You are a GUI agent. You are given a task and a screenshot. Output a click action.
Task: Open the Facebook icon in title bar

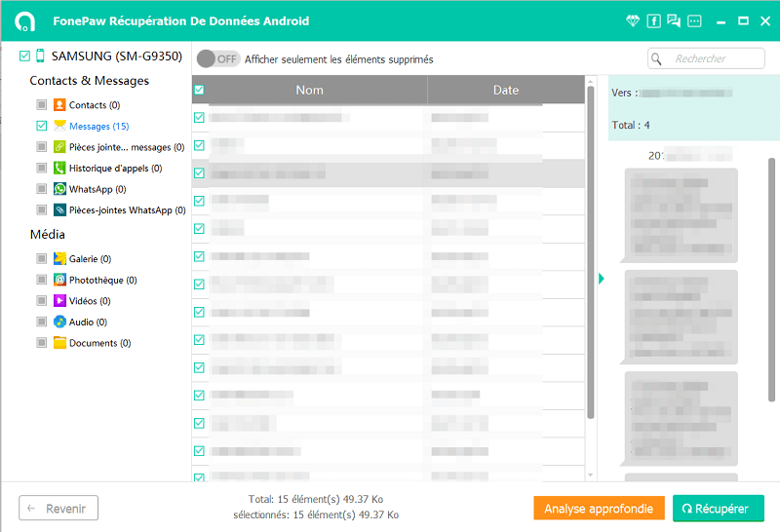(x=653, y=20)
